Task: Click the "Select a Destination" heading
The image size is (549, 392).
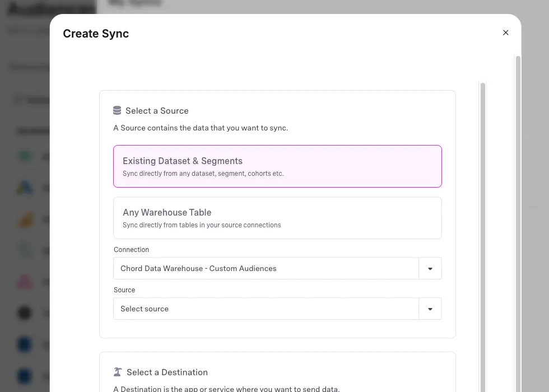Action: [x=167, y=372]
